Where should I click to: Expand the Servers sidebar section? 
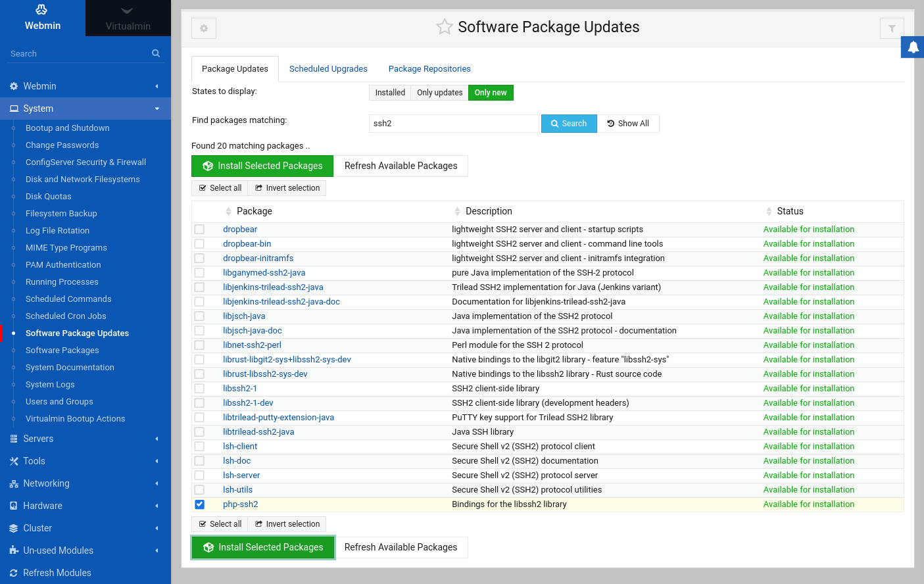pyautogui.click(x=85, y=439)
